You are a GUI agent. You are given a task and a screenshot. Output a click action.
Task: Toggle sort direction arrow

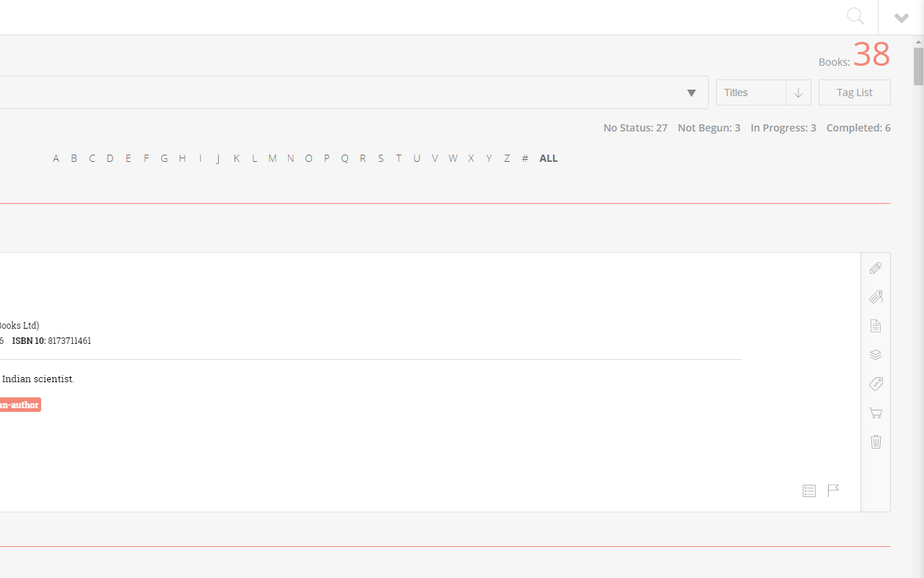click(798, 92)
